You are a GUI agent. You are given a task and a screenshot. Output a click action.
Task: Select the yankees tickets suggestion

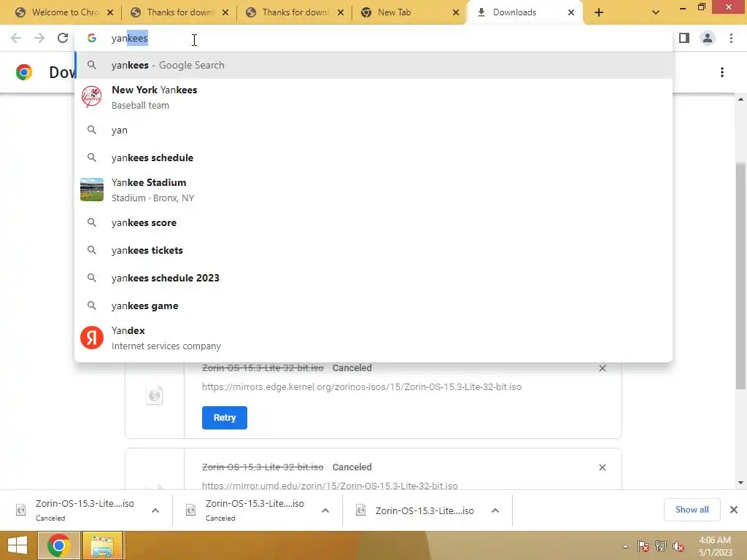pyautogui.click(x=373, y=251)
